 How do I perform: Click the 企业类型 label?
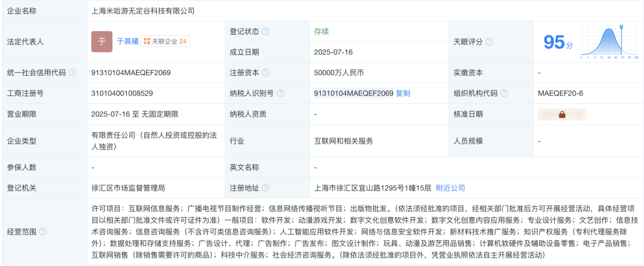(22, 141)
